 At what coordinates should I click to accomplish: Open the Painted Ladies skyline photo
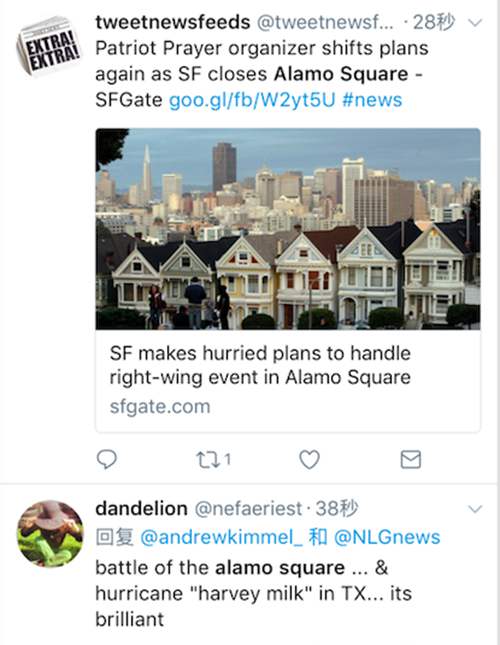click(x=288, y=229)
